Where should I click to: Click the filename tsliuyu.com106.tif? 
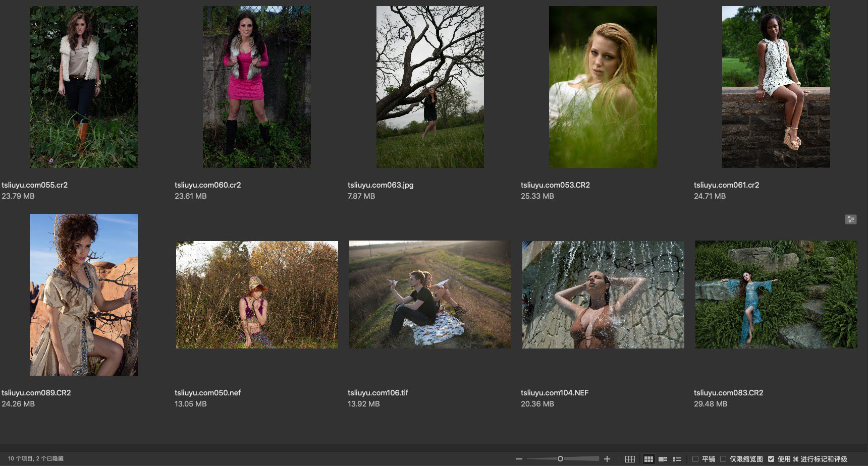coord(378,393)
